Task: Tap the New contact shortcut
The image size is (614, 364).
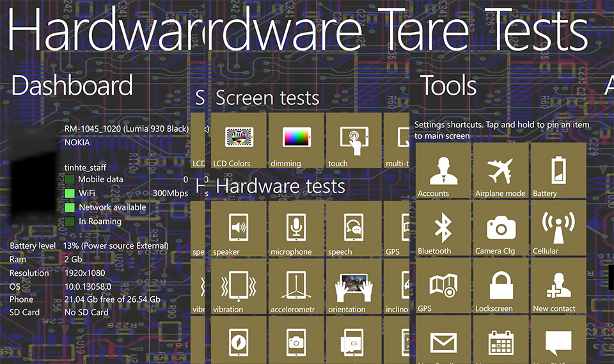Action: pos(558,286)
